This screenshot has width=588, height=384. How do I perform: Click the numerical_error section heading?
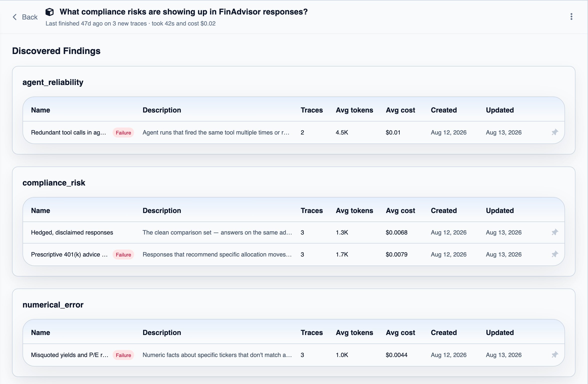[x=53, y=305]
